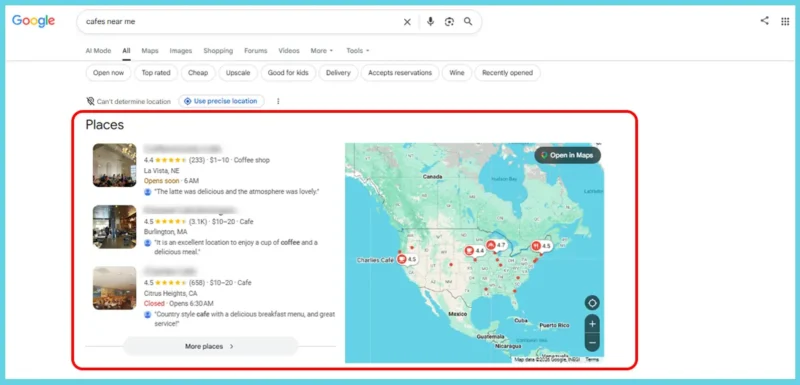Image resolution: width=800 pixels, height=385 pixels.
Task: Click the east coast 4.5 restaurant pin
Action: click(541, 246)
